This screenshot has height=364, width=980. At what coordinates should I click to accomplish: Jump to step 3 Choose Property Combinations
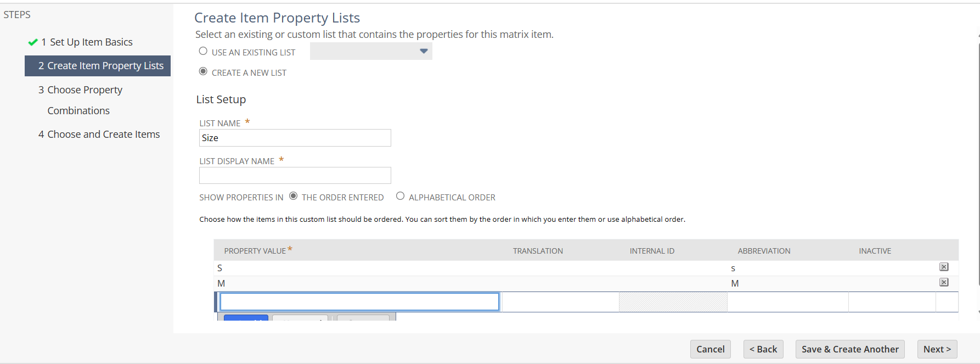pyautogui.click(x=85, y=90)
